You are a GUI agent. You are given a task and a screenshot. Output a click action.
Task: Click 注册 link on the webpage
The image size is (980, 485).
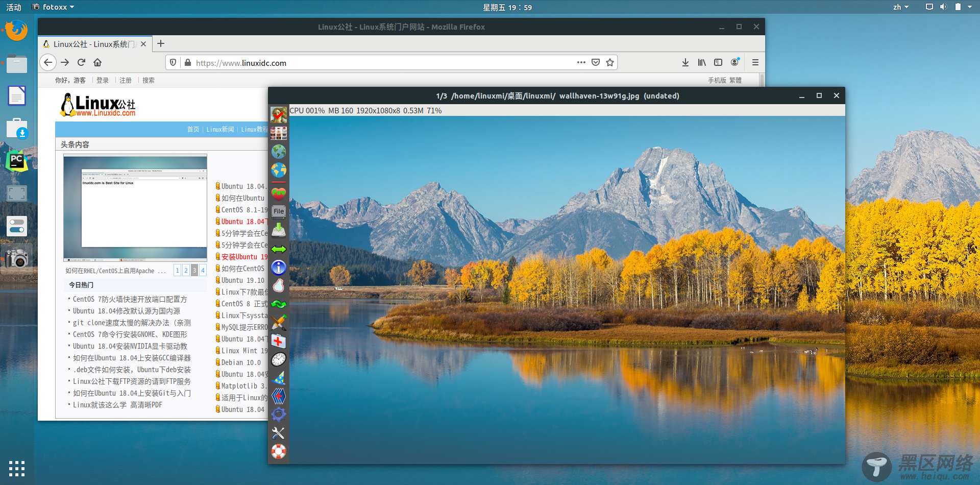point(126,80)
